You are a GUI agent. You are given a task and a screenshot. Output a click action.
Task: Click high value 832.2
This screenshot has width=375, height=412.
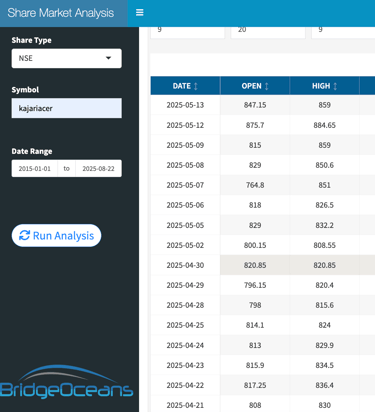pyautogui.click(x=324, y=225)
